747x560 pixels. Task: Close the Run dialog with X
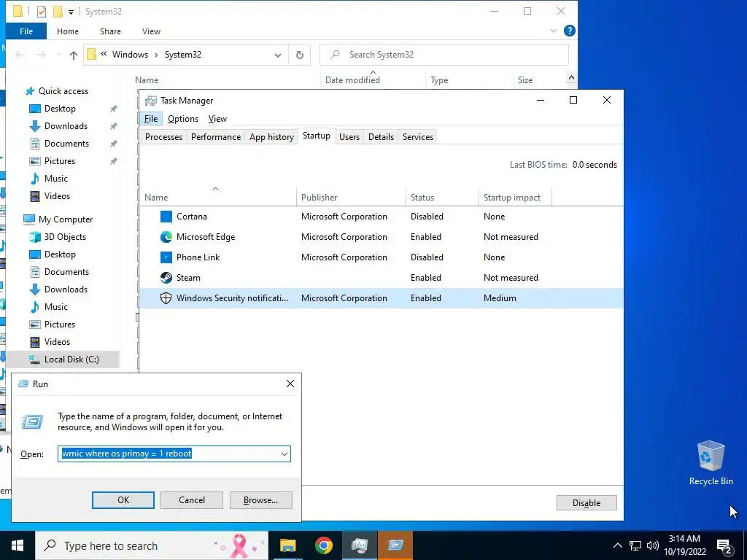point(290,384)
